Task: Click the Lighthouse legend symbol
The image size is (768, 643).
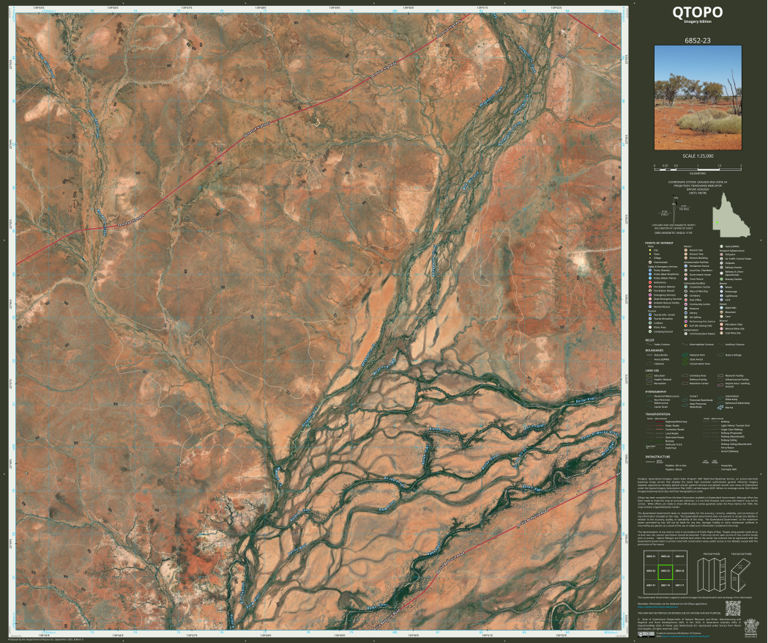Action: click(721, 296)
